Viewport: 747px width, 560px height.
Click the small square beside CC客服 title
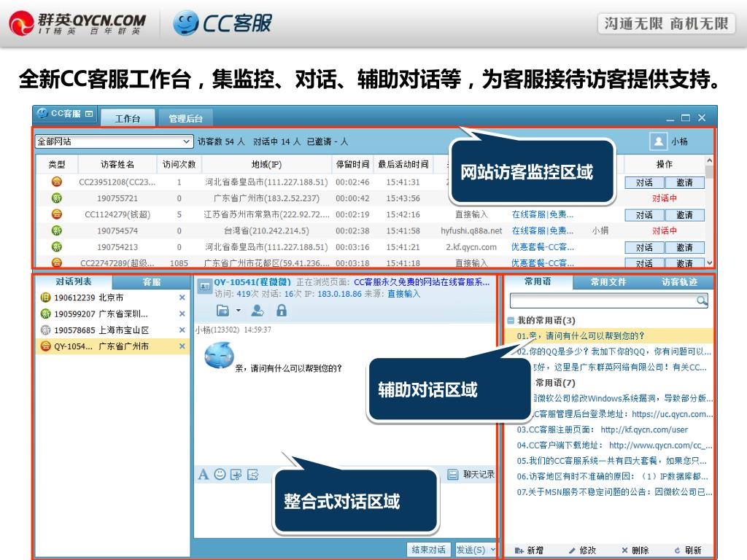(x=89, y=114)
